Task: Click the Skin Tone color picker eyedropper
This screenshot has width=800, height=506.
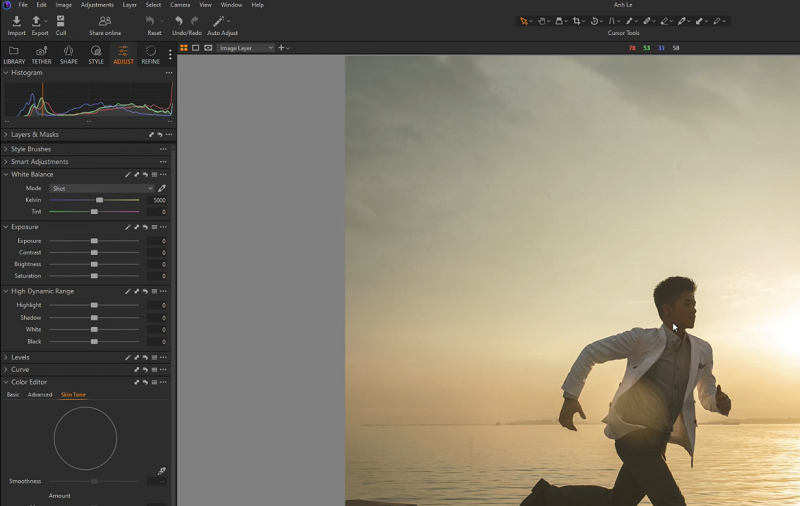Action: pos(162,470)
